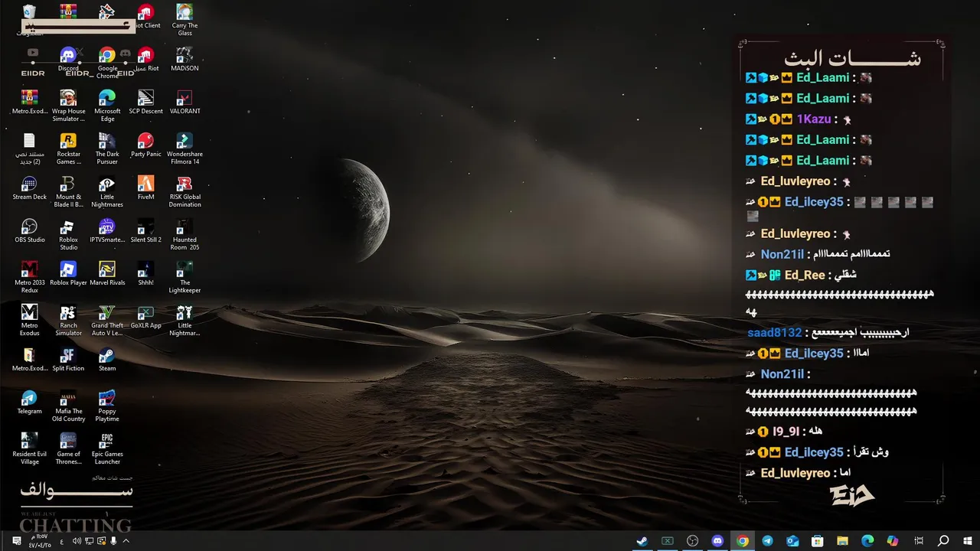Screen dimensions: 980x551
Task: Open the Roblox Studio shortcut
Action: pos(68,234)
